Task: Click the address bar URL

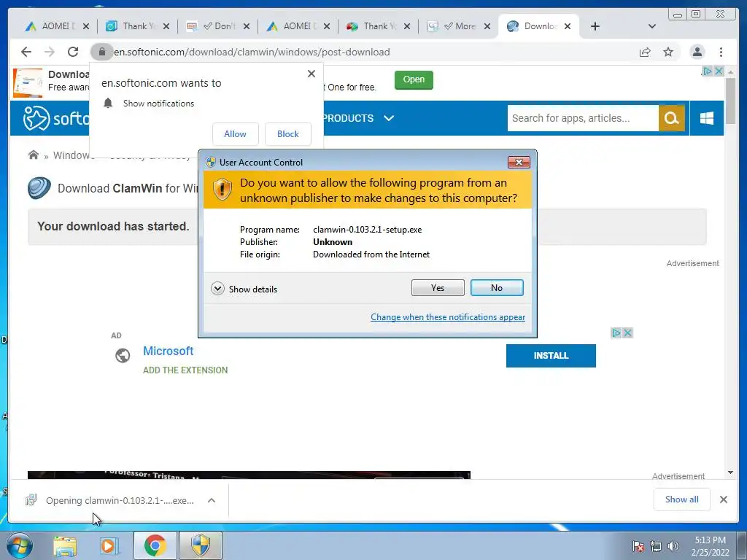Action: tap(252, 52)
